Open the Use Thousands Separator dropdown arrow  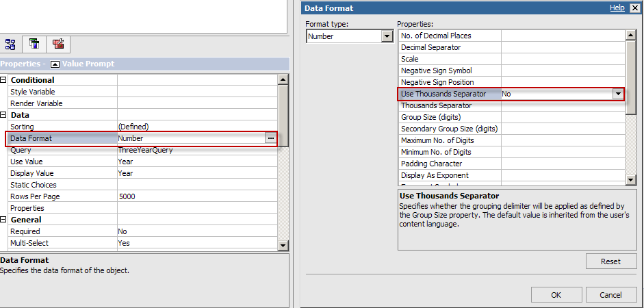(619, 94)
